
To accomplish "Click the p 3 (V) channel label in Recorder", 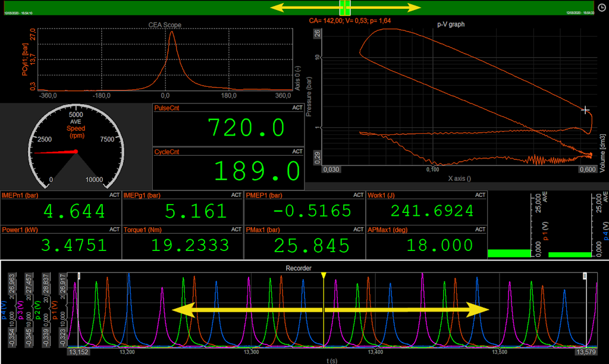I will [x=21, y=310].
